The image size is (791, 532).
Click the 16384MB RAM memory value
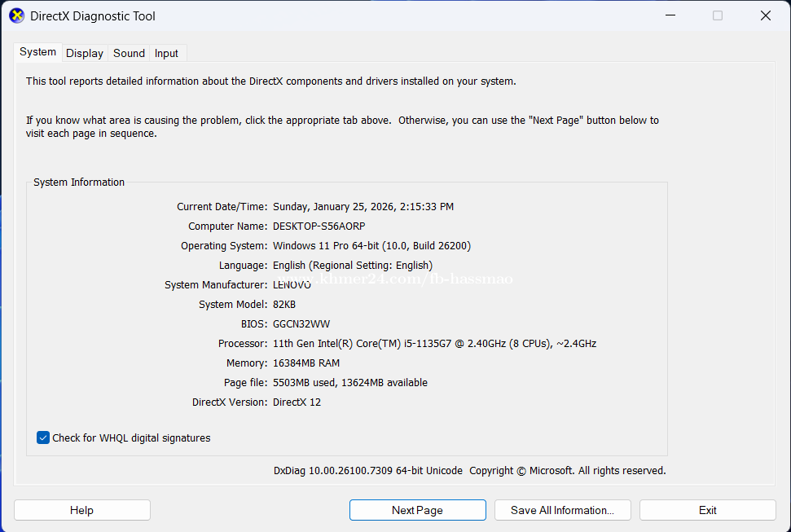coord(306,363)
